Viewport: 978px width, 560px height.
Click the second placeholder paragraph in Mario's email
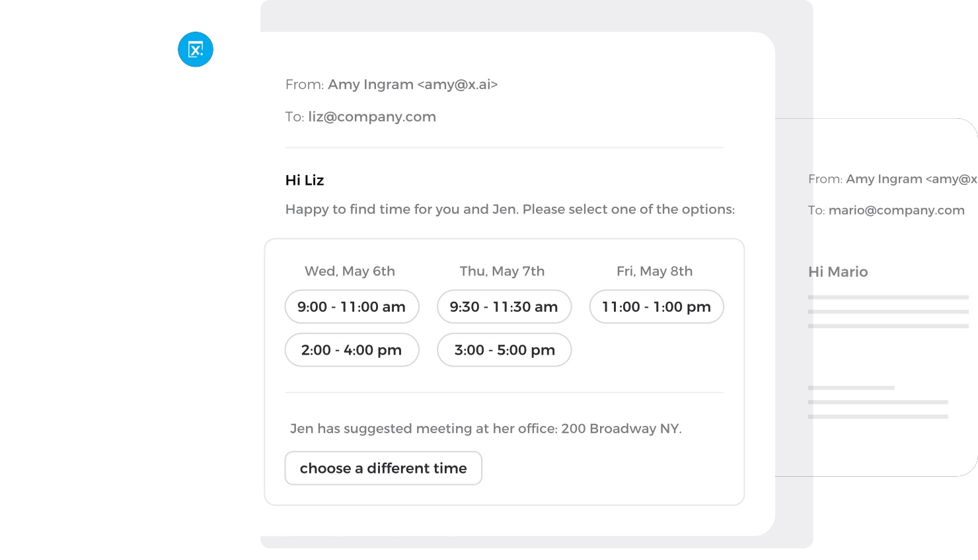[878, 402]
